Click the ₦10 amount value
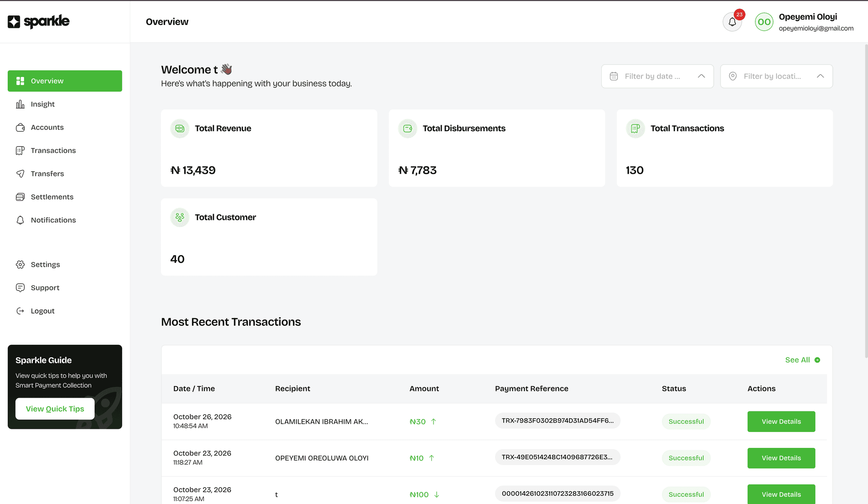 click(x=416, y=458)
